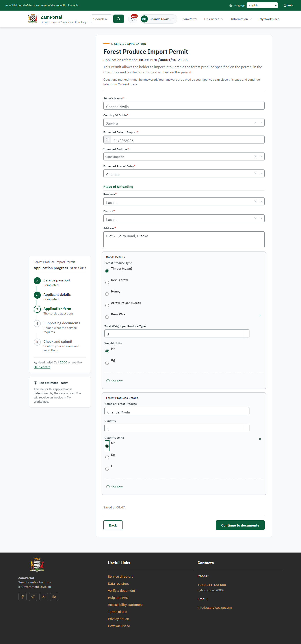
Task: Click the Quantity number stepper
Action: tap(247, 428)
